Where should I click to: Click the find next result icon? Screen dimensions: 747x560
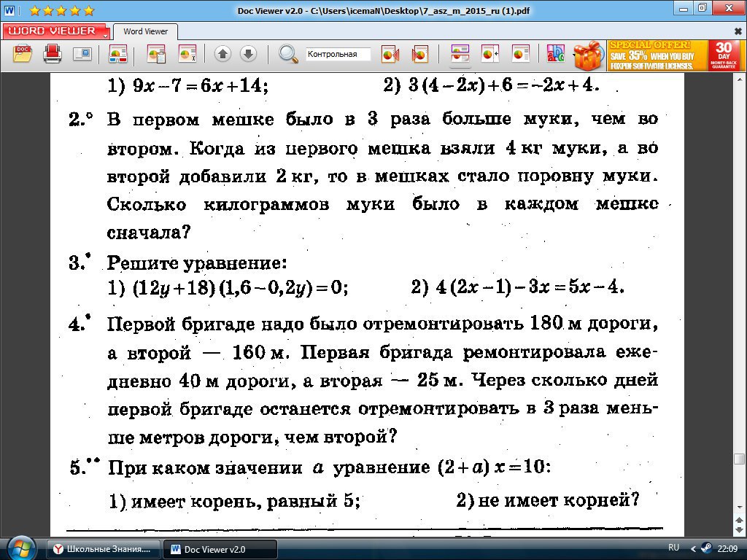(x=419, y=55)
